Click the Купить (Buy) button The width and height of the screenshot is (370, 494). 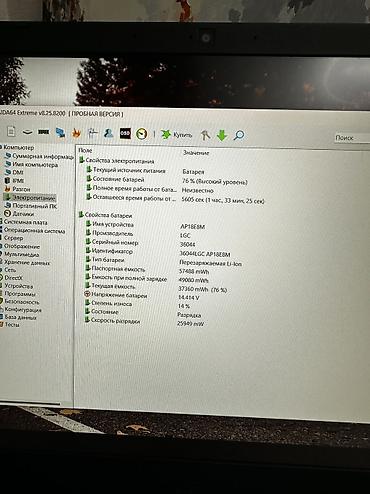click(177, 135)
